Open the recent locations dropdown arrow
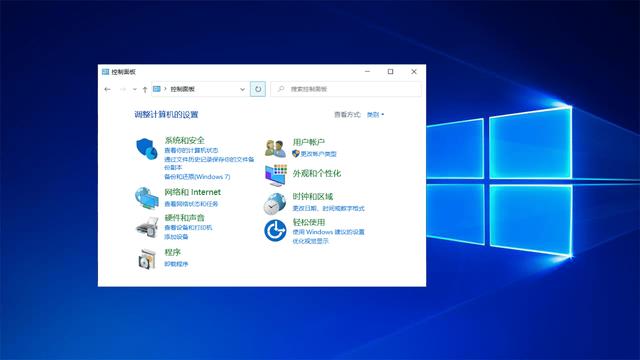Screen dimensions: 640x360 [134, 89]
